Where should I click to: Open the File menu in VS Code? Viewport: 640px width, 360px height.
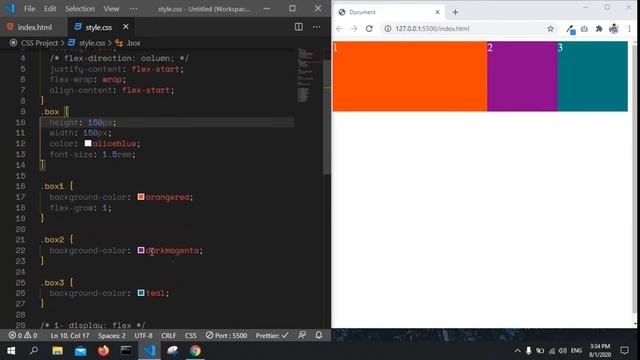pos(29,9)
